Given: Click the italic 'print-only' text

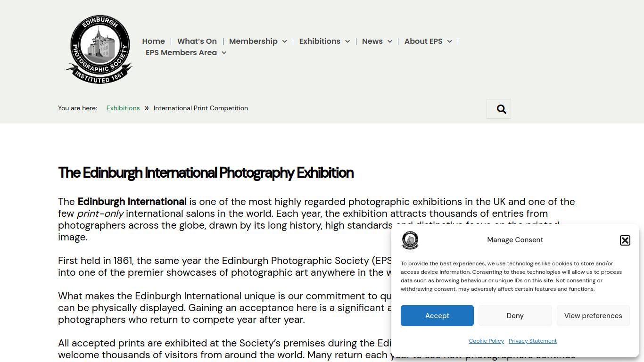Looking at the screenshot, I should pyautogui.click(x=100, y=214).
